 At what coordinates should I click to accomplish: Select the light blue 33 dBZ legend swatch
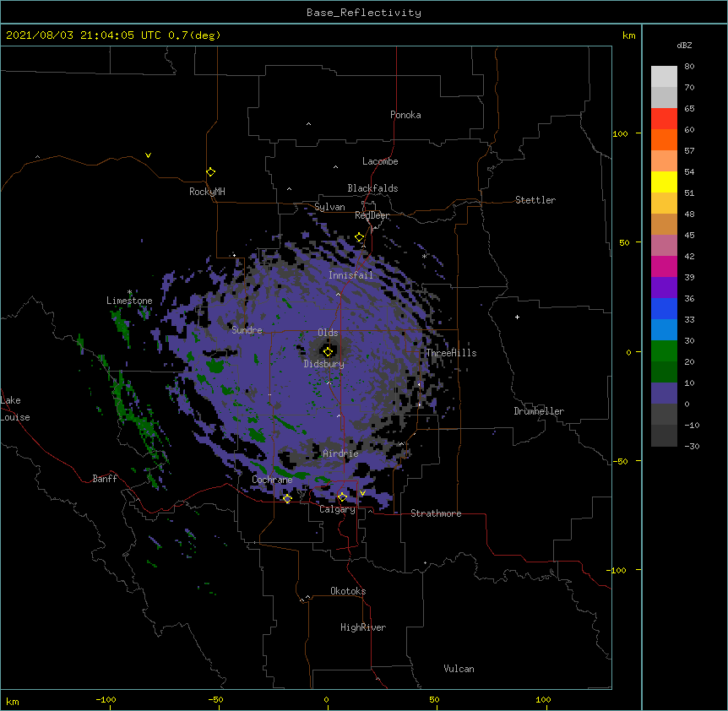664,329
